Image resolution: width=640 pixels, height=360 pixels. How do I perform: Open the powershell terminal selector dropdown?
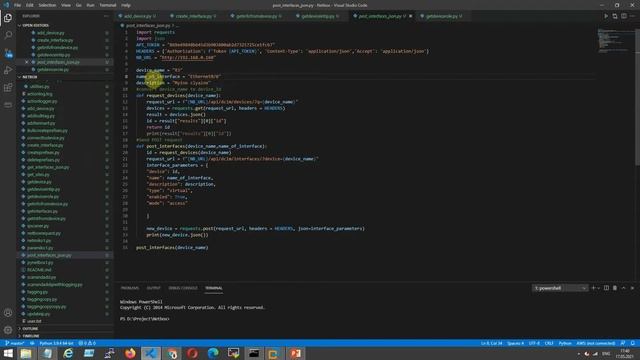tap(560, 288)
